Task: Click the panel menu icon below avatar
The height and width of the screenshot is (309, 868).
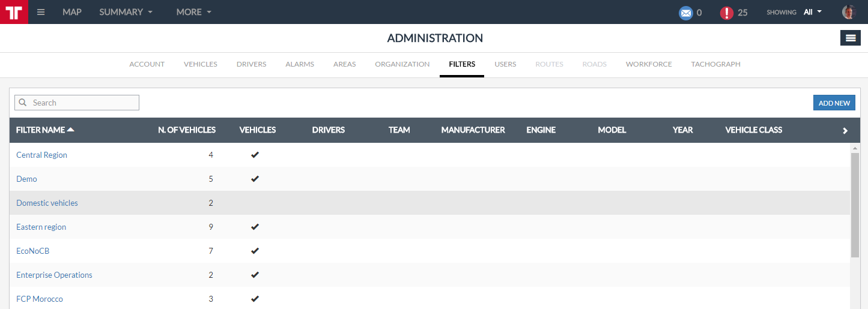Action: click(850, 38)
